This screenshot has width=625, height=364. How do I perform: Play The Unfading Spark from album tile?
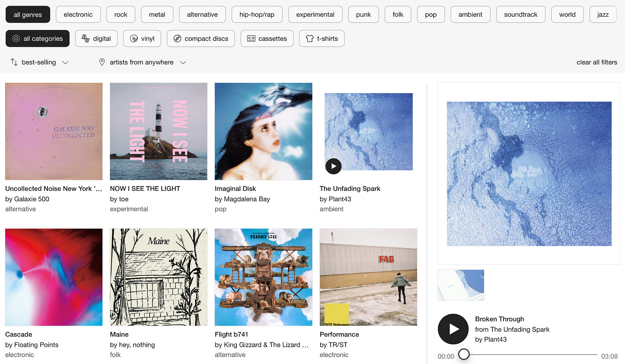[334, 166]
